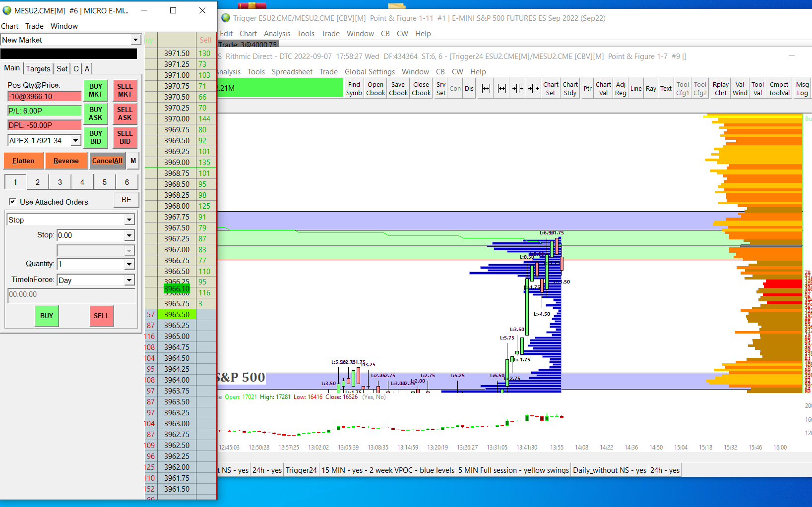Expand the New Market dropdown

[135, 40]
